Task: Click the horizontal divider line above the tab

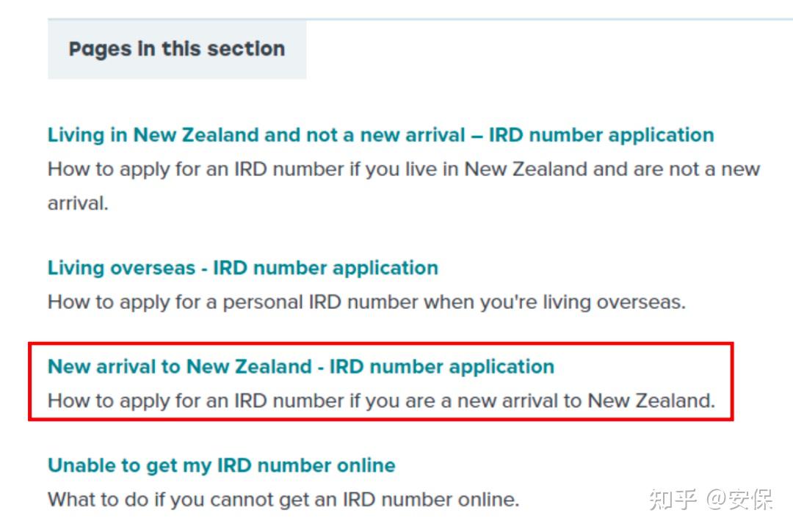Action: tap(514, 19)
